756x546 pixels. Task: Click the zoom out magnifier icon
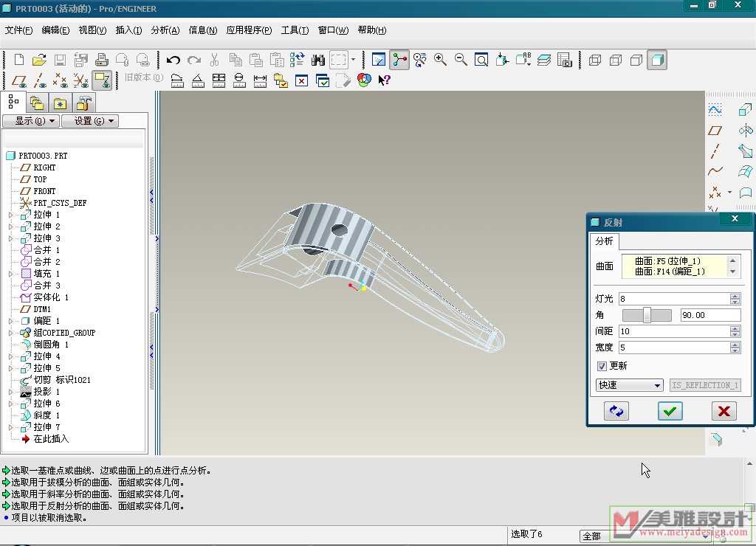coord(461,60)
